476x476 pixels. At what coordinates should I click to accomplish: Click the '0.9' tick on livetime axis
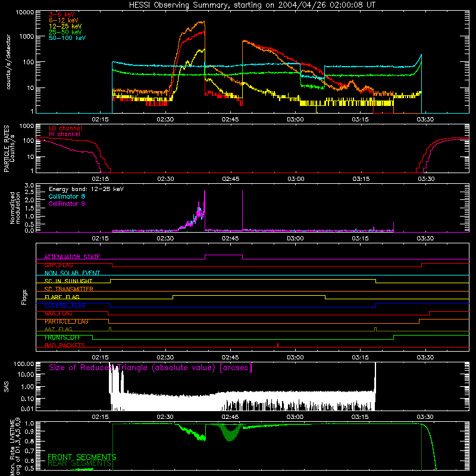pos(29,431)
